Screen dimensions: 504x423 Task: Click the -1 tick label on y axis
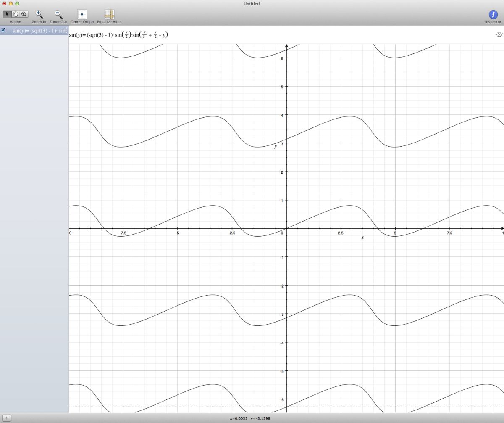point(281,257)
